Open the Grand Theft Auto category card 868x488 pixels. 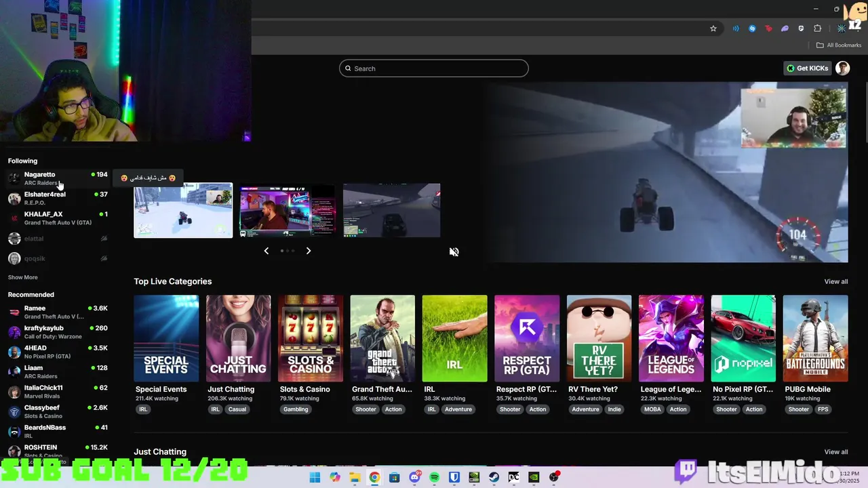382,338
